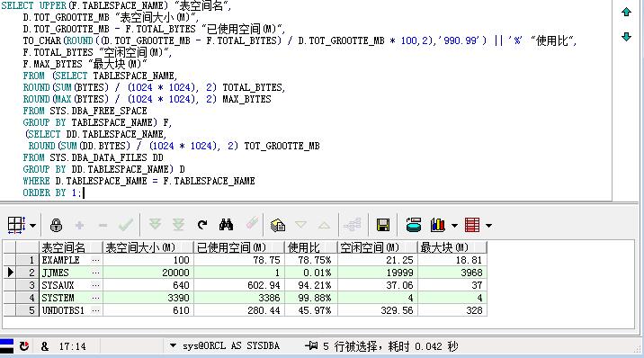Click the post changes checkmark icon
The width and height of the screenshot is (644, 358).
pos(126,225)
